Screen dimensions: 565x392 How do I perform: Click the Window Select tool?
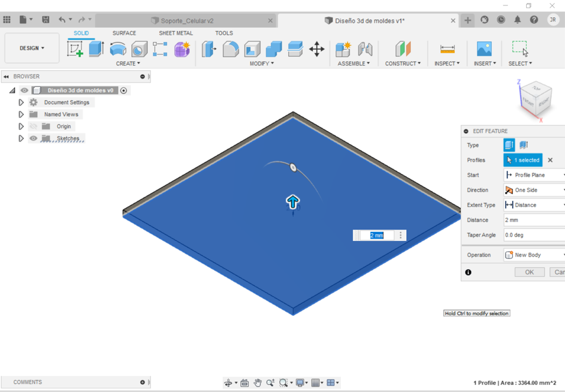click(520, 49)
